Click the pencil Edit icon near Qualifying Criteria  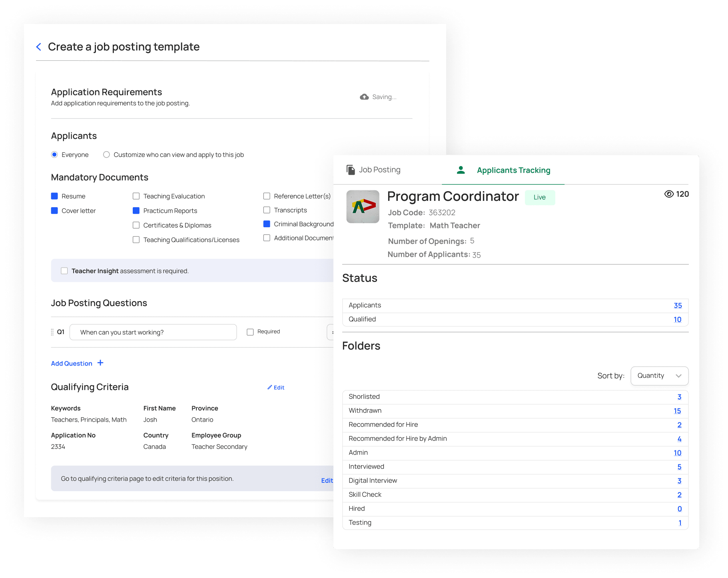pos(271,387)
